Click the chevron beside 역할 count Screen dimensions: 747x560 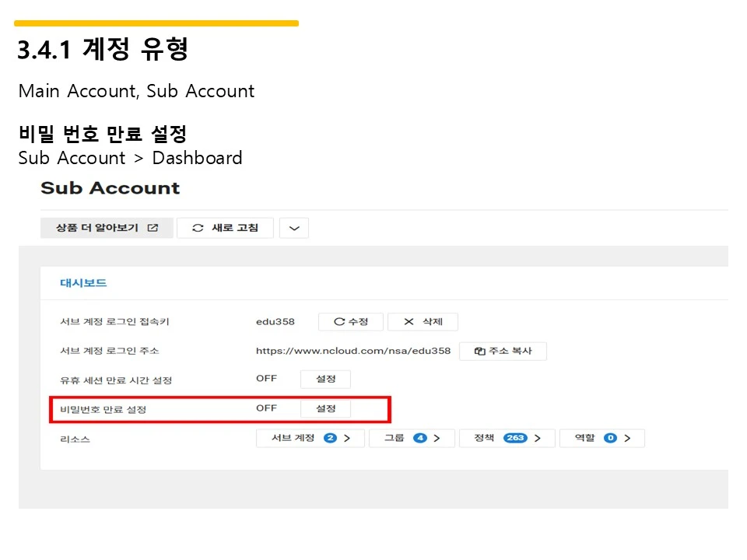(x=627, y=438)
